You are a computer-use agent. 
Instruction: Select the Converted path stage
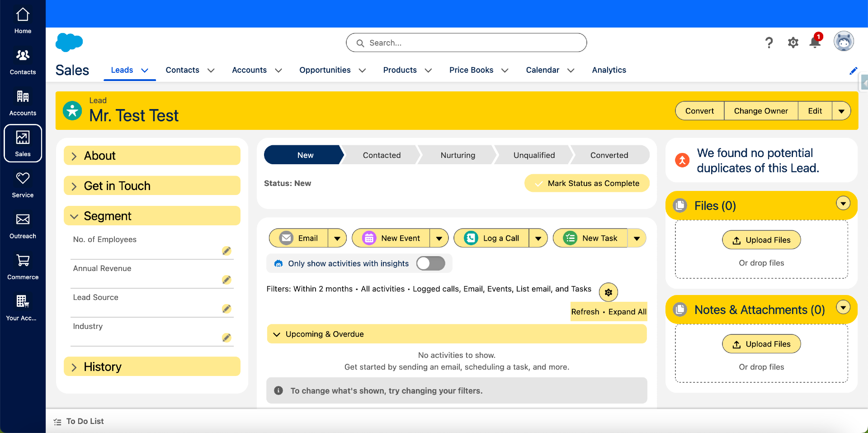(x=609, y=155)
